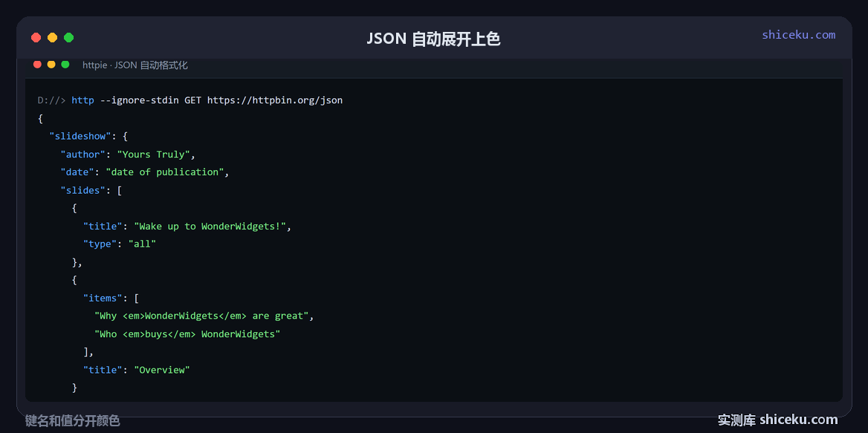
Task: Click the GET method word in the command
Action: click(193, 101)
